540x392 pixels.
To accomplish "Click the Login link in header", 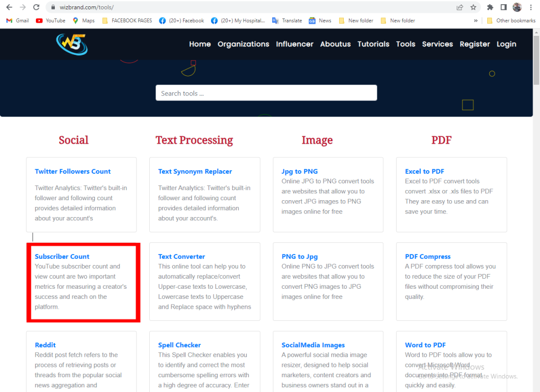I will point(506,44).
